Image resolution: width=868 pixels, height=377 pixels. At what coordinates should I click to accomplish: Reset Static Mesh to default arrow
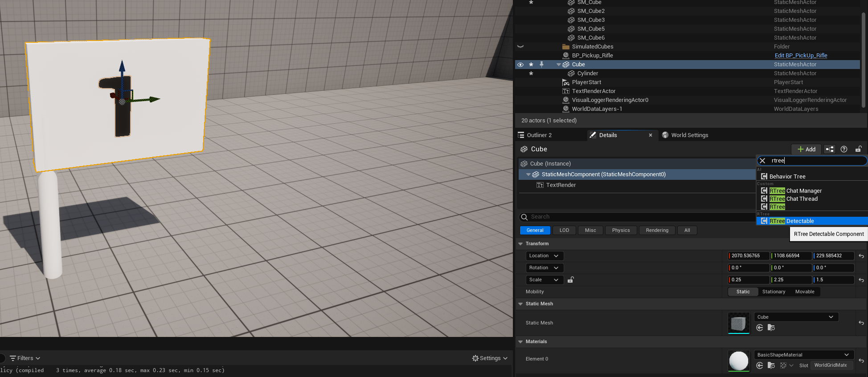coord(861,323)
